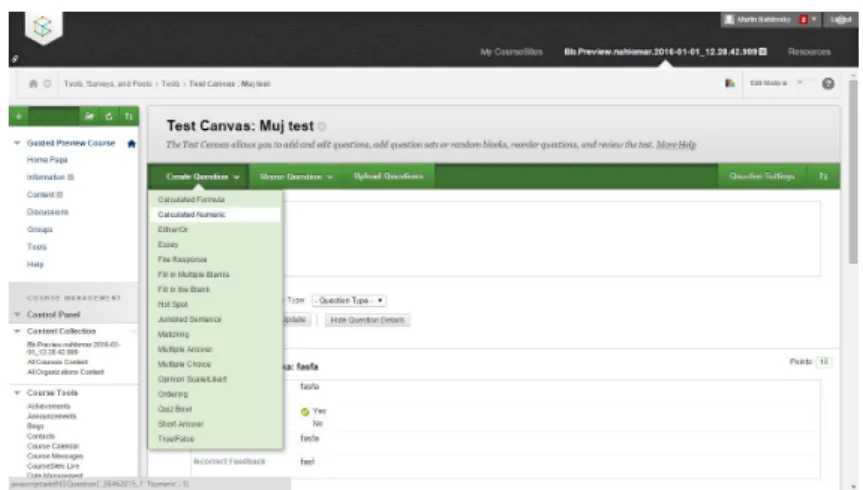Open Discussions in course menu
Image resolution: width=863 pixels, height=490 pixels.
47,212
